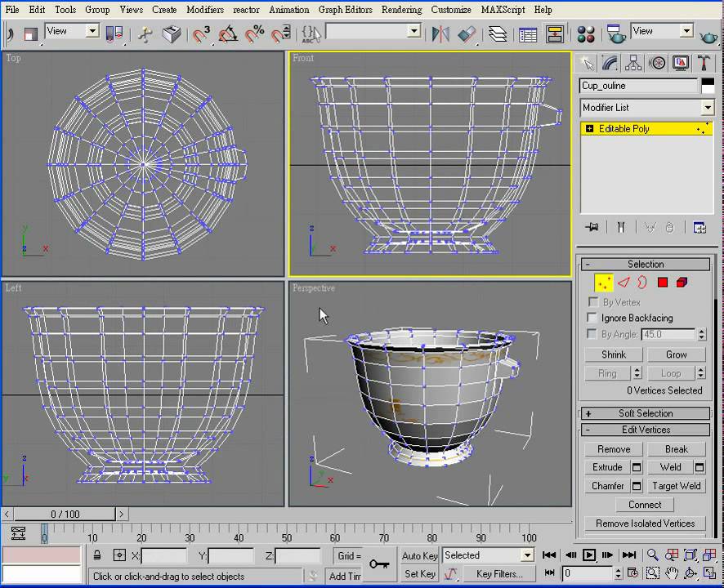Toggle the Angle Snap icon
This screenshot has width=724, height=588.
click(228, 33)
